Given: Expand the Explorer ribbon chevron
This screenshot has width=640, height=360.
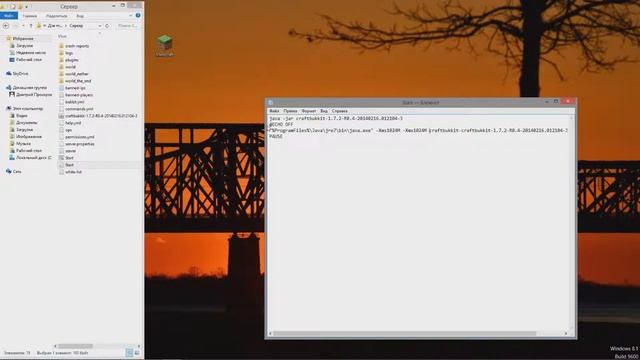Looking at the screenshot, I should click(131, 16).
